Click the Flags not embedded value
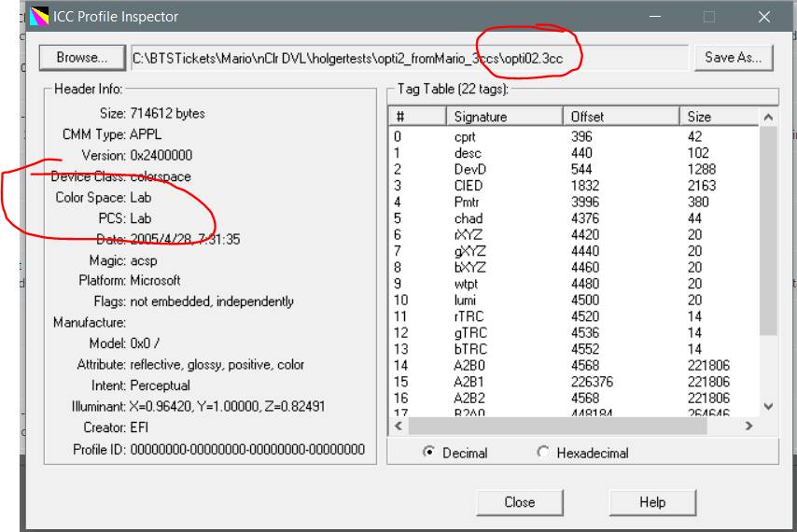This screenshot has width=797, height=532. point(212,301)
